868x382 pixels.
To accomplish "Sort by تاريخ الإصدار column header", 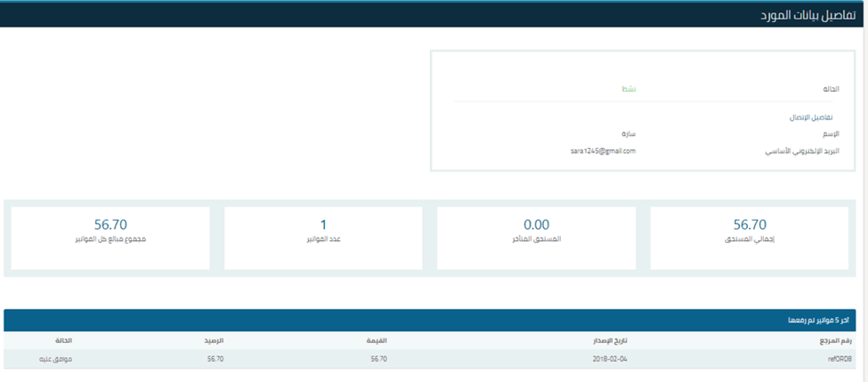I will (x=612, y=340).
